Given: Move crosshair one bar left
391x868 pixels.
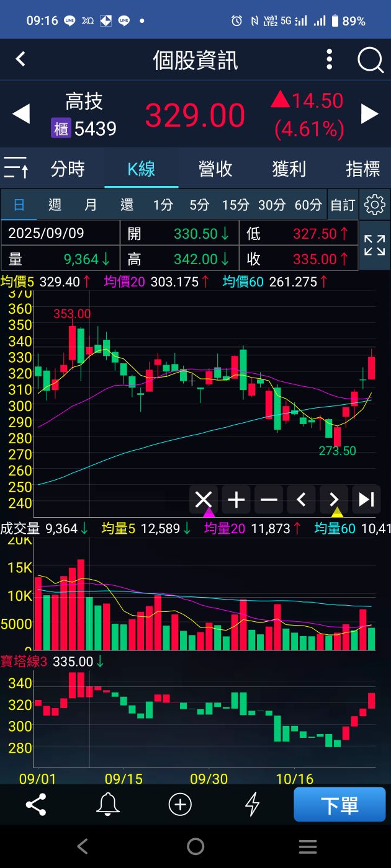Looking at the screenshot, I should [x=301, y=499].
